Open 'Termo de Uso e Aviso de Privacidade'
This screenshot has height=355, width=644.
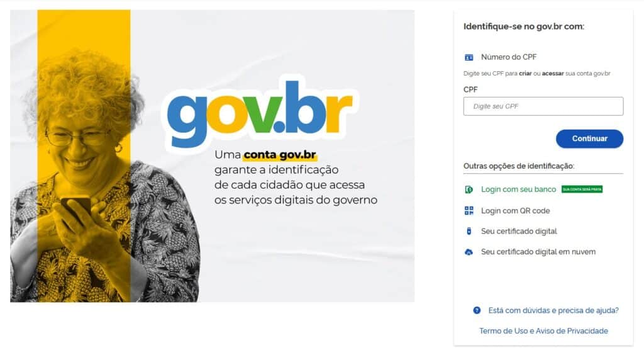pos(543,330)
